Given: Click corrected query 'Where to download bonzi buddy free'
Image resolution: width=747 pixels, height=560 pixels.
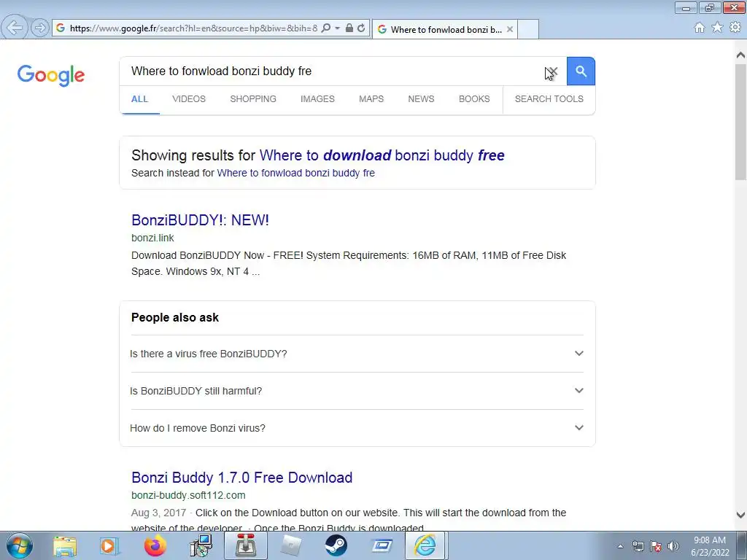Looking at the screenshot, I should 382,155.
